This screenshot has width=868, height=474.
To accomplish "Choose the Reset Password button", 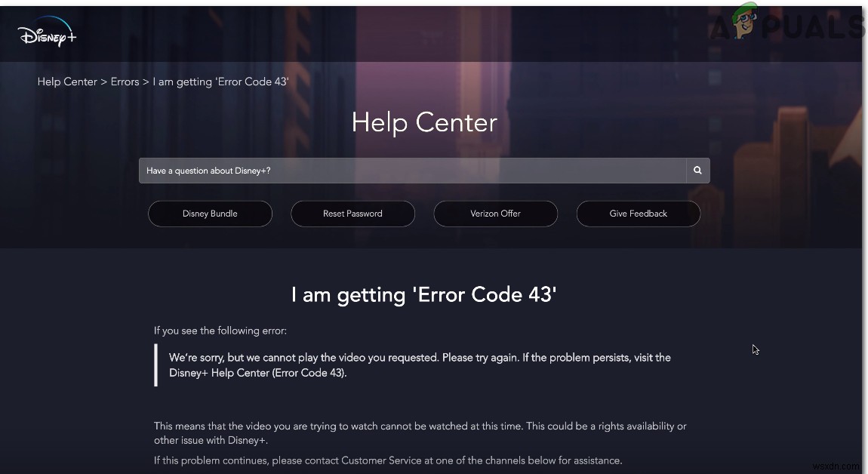I will tap(352, 214).
